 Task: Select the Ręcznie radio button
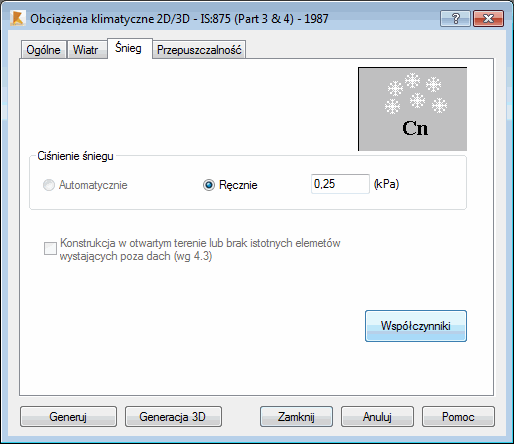click(x=209, y=185)
